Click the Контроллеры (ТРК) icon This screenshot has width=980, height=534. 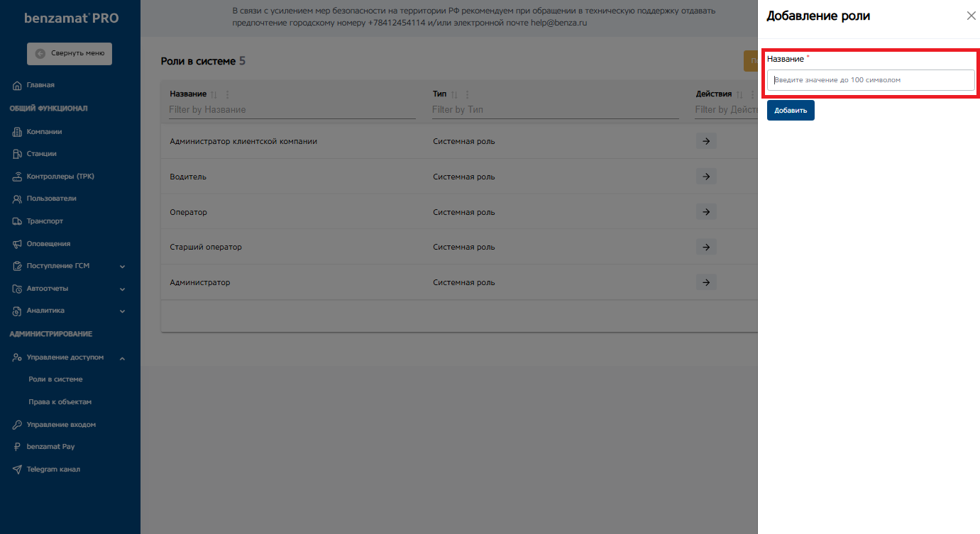[18, 177]
